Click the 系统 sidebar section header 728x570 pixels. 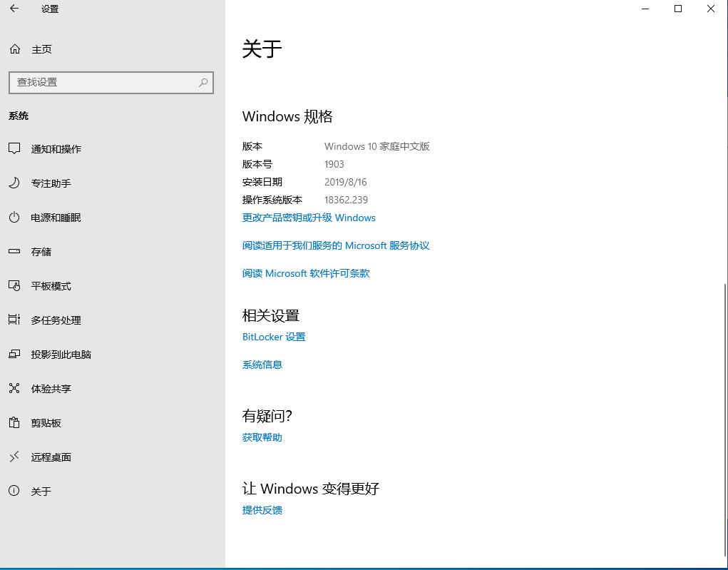[x=19, y=116]
